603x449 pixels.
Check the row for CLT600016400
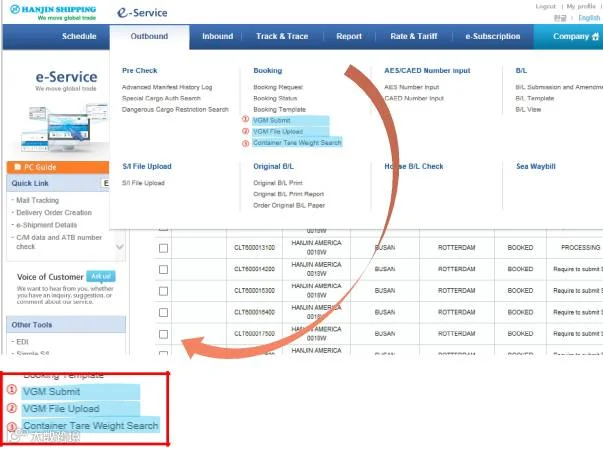pos(163,313)
